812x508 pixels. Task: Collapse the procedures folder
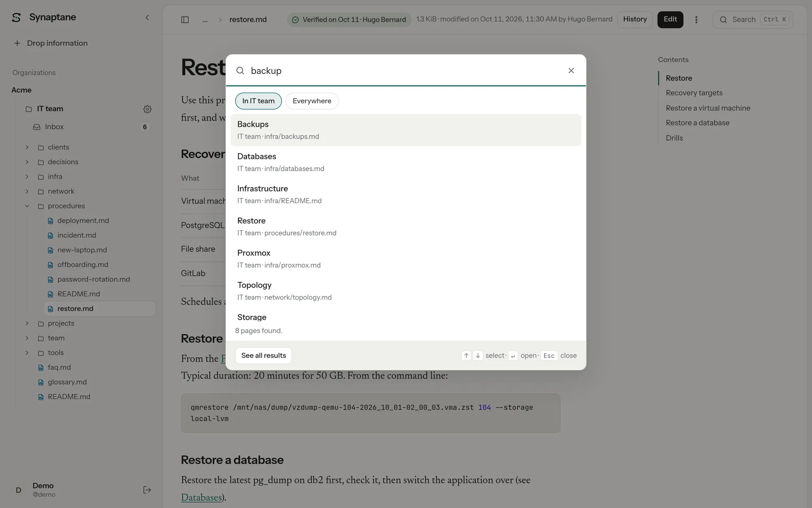tap(27, 206)
